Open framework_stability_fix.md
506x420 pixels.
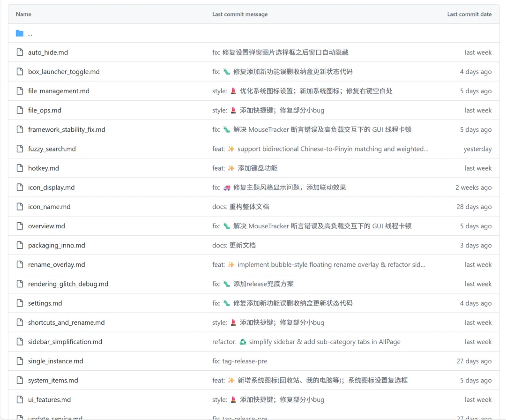click(x=67, y=130)
